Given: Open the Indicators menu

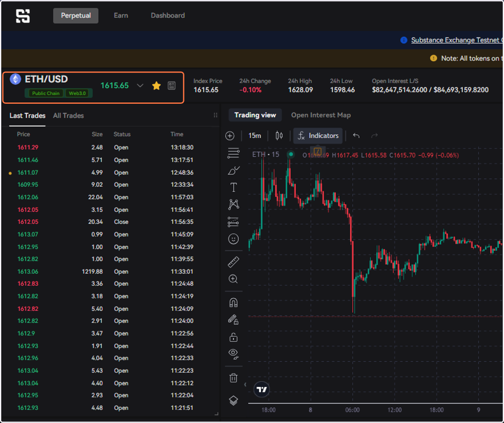Looking at the screenshot, I should click(318, 136).
